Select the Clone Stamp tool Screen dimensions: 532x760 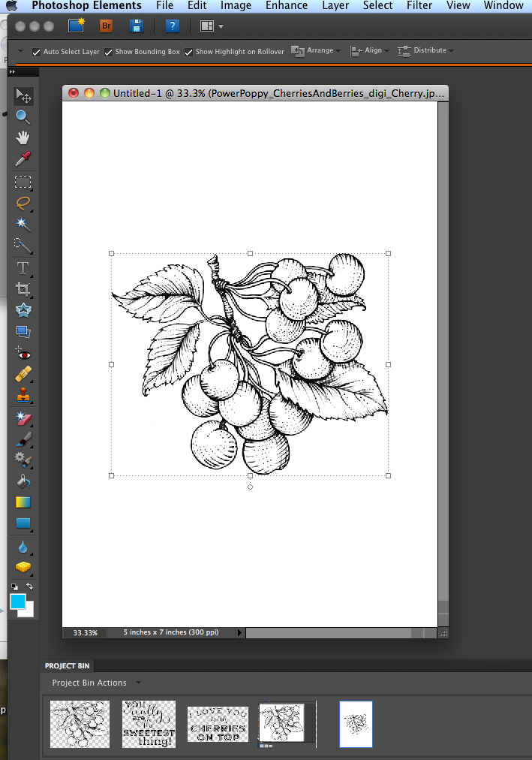point(23,396)
